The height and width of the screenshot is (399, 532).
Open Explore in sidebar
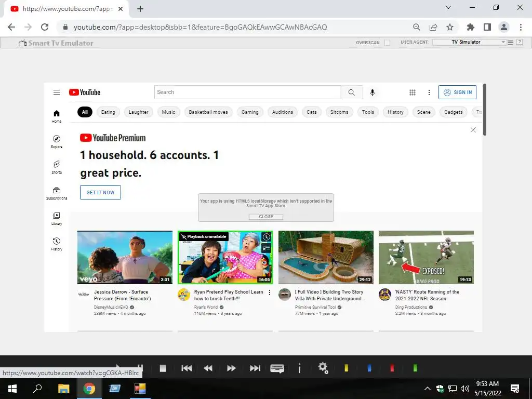pos(57,142)
